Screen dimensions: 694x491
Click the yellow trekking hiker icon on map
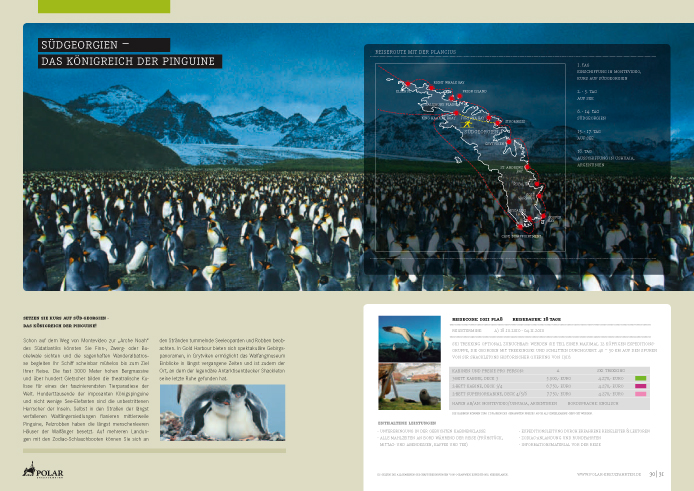(x=464, y=121)
